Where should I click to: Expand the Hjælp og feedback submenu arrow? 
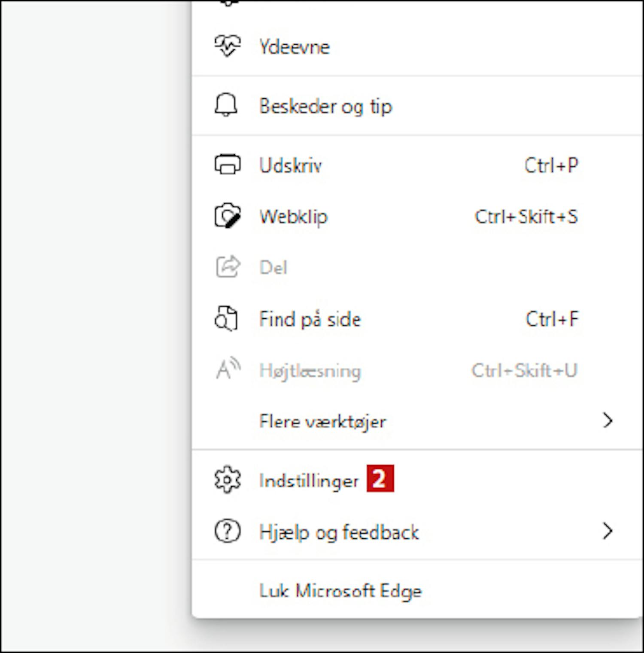click(608, 531)
